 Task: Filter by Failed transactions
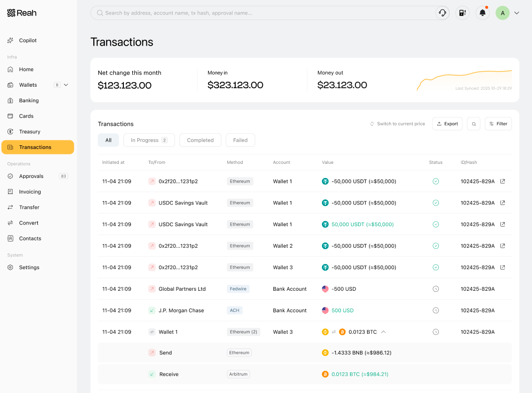(x=240, y=140)
